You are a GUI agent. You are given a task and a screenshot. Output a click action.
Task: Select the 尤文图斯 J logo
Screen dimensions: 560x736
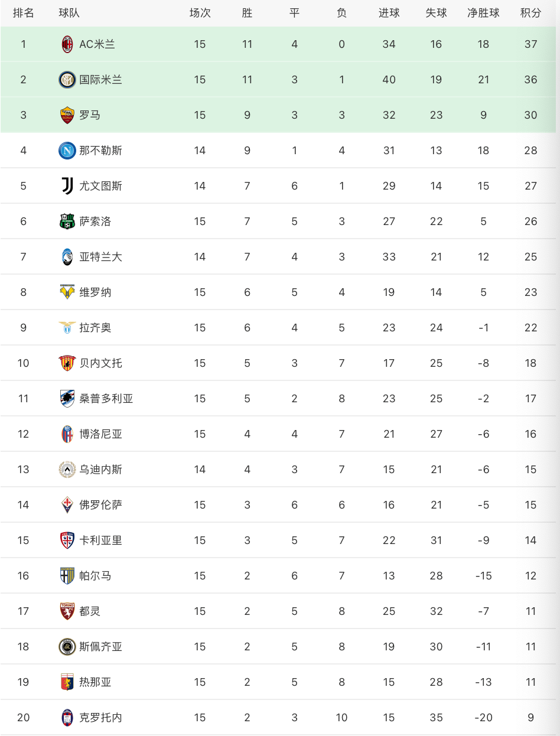(x=67, y=186)
